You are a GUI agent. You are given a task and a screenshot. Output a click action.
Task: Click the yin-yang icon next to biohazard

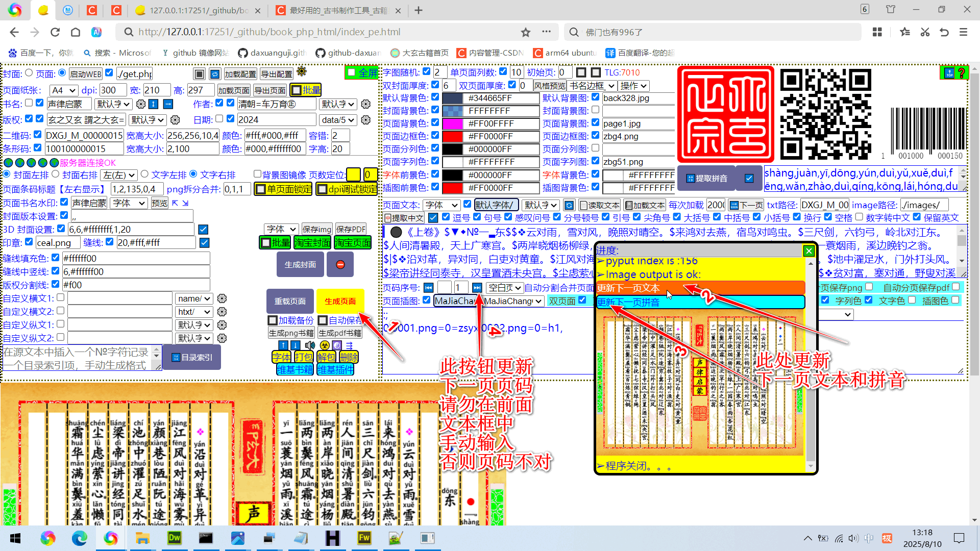click(337, 345)
